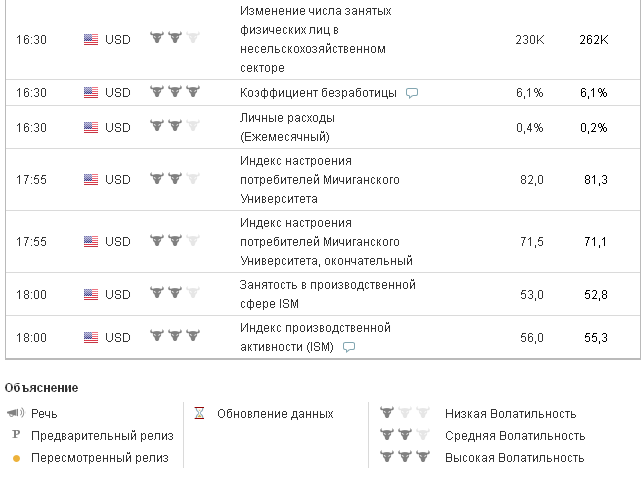The height and width of the screenshot is (485, 644).
Task: Click the comment icon after Индекс производственной активности (ISM)
Action: pos(349,348)
